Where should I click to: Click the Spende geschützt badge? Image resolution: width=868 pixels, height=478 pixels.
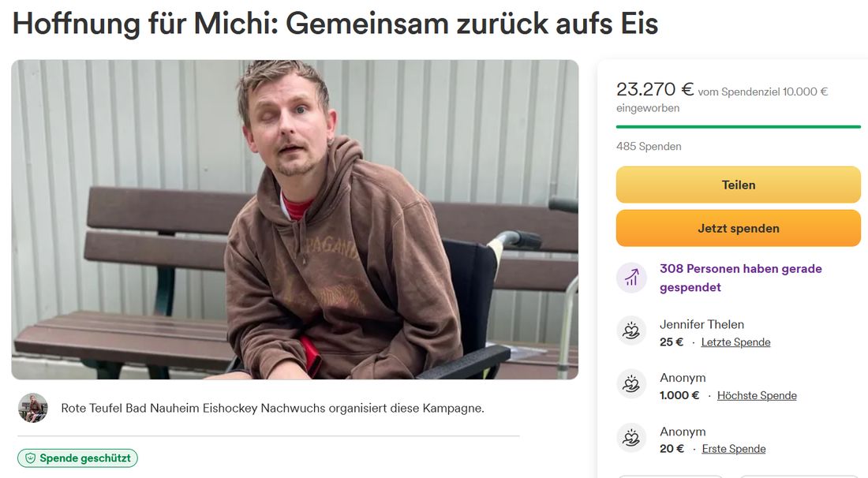pyautogui.click(x=77, y=458)
